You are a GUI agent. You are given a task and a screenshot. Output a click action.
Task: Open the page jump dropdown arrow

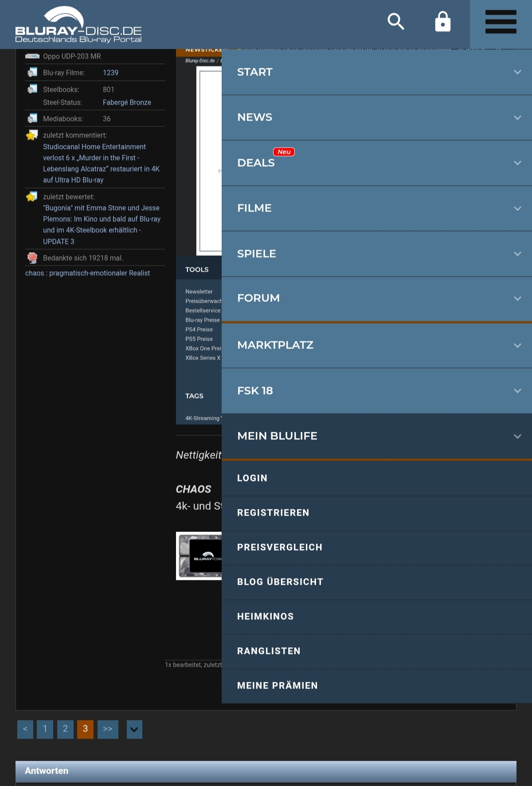[x=134, y=729]
